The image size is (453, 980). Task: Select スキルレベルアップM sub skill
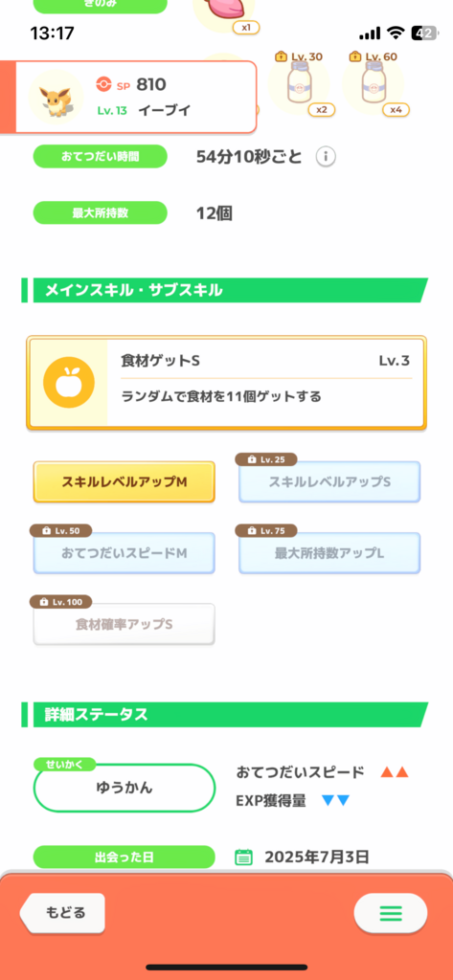124,482
